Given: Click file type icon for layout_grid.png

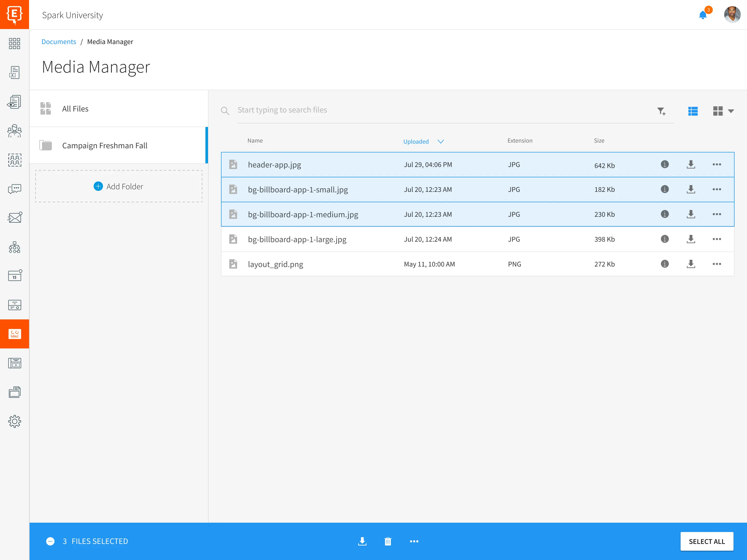Looking at the screenshot, I should pyautogui.click(x=233, y=264).
